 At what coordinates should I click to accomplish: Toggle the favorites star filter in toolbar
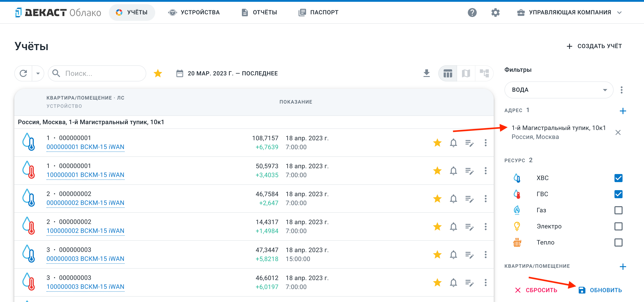tap(158, 73)
